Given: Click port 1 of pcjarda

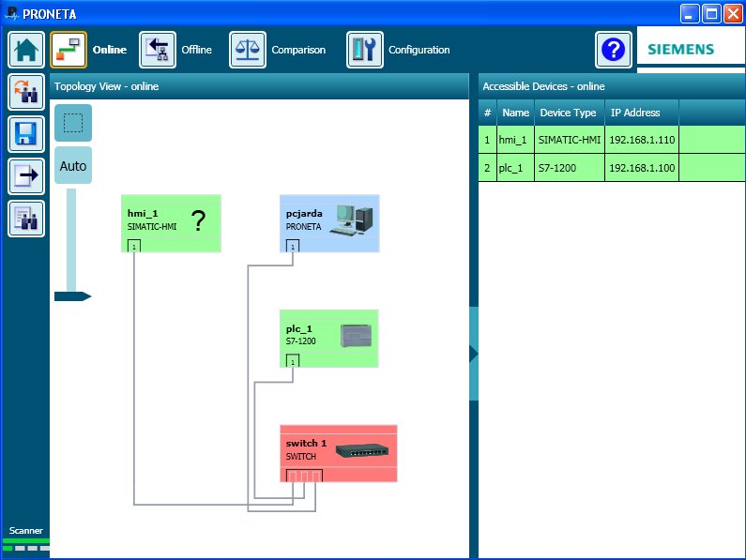Looking at the screenshot, I should click(293, 246).
